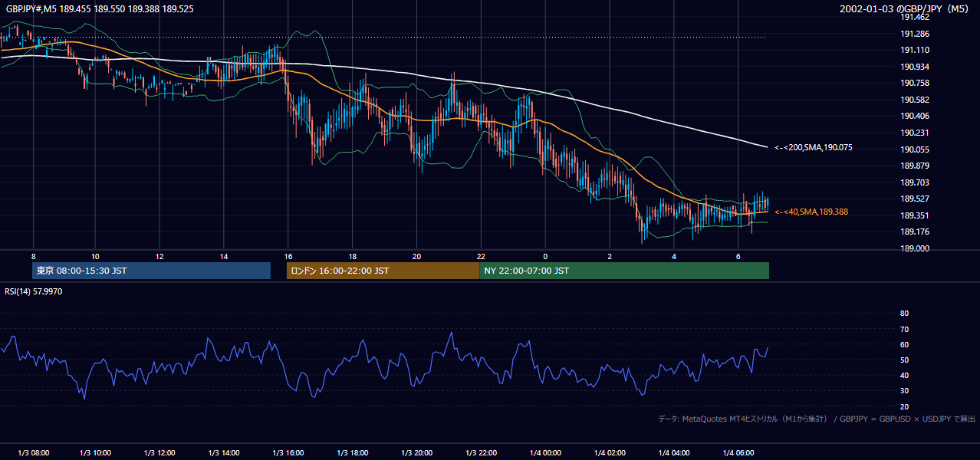Select the 200 SMA label 190.075

point(814,147)
